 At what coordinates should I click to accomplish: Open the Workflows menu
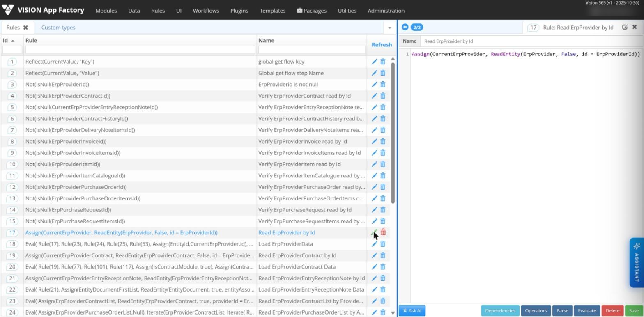click(206, 11)
